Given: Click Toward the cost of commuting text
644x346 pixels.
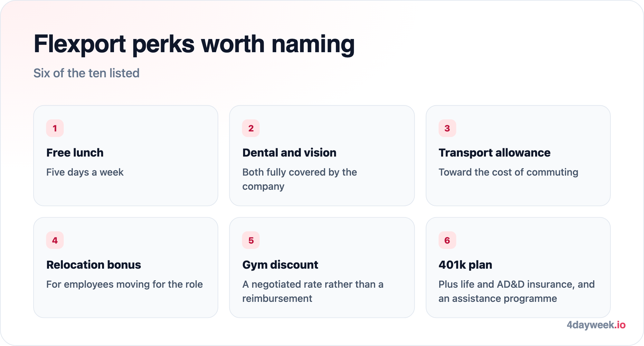Looking at the screenshot, I should (x=508, y=172).
